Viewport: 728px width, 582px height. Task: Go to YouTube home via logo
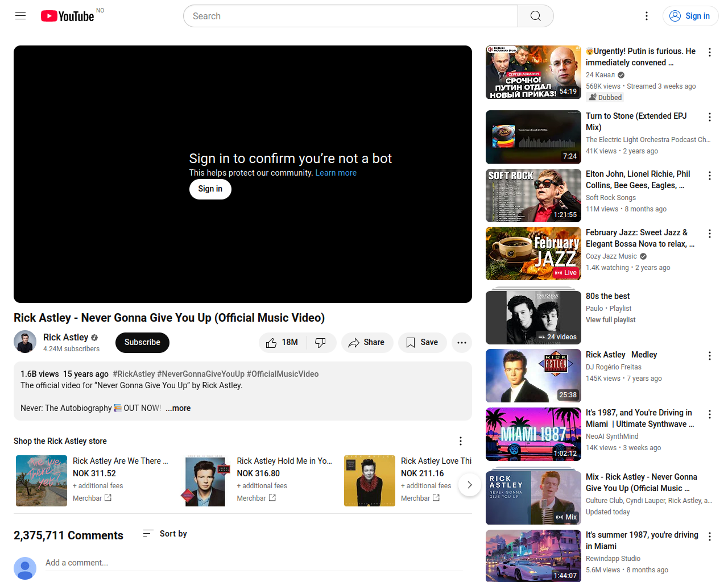[x=68, y=16]
